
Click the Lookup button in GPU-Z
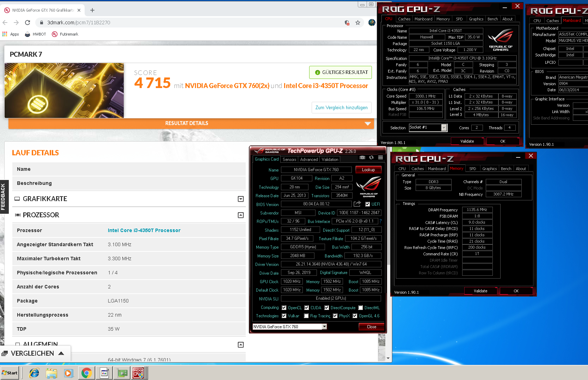(368, 170)
